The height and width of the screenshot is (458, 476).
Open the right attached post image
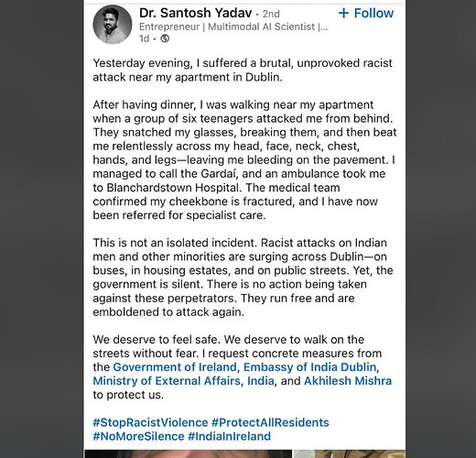[x=350, y=453]
